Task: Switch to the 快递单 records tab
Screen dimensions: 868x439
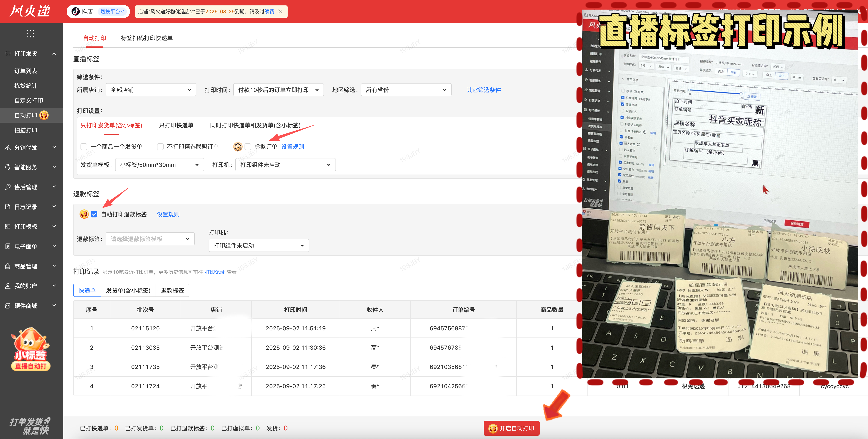Action: pos(87,290)
